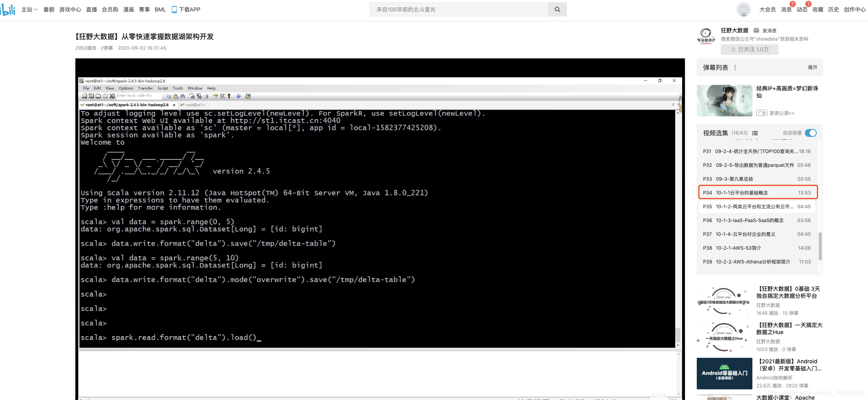This screenshot has height=400, width=868.
Task: Click the last SecureCRT toolbar icon
Action: [248, 96]
